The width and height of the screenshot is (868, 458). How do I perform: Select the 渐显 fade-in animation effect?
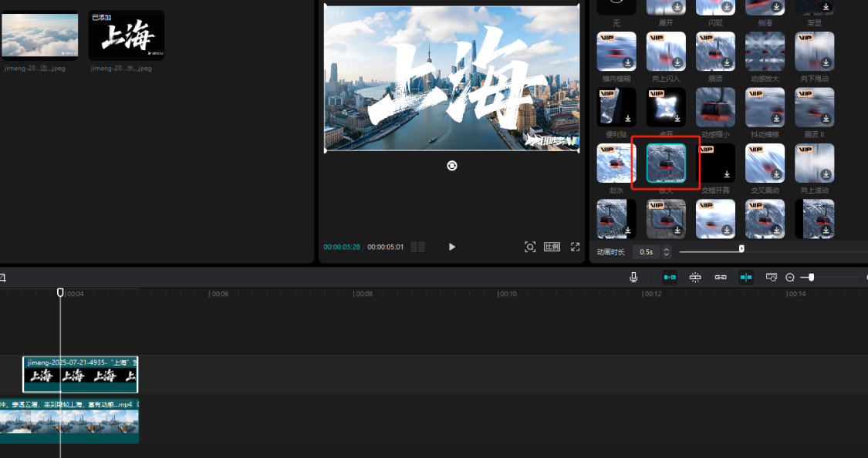pos(814,8)
